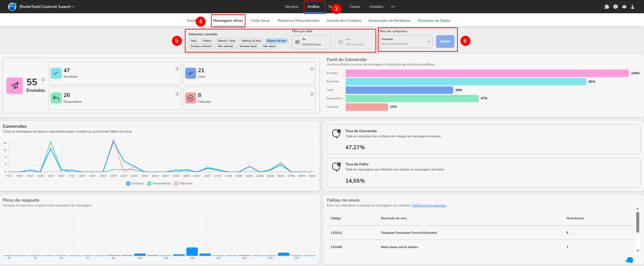The width and height of the screenshot is (644, 266).
Task: Toggle Falharam series in chart legend
Action: click(x=183, y=183)
